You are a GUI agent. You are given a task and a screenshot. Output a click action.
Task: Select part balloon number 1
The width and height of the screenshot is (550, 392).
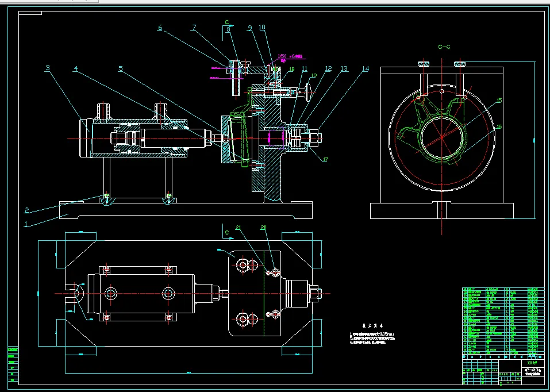[26, 224]
